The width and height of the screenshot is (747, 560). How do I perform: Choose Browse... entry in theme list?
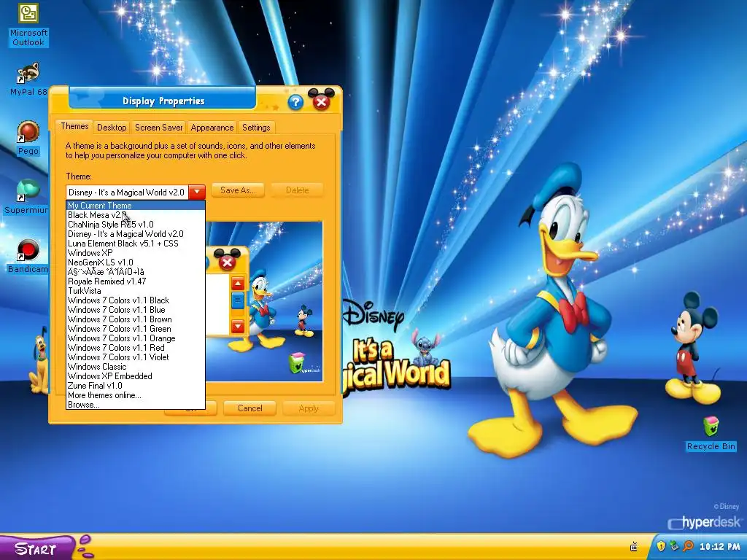[135, 405]
